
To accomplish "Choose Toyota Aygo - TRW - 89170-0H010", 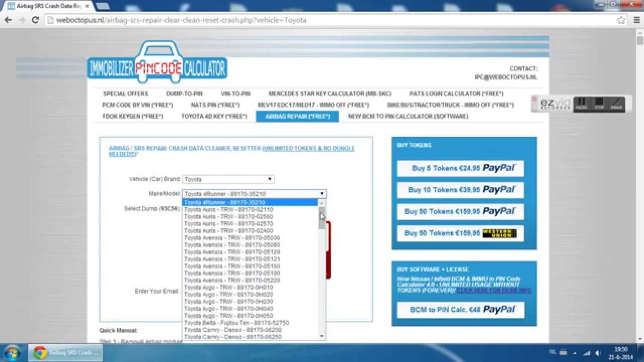I will (x=251, y=287).
